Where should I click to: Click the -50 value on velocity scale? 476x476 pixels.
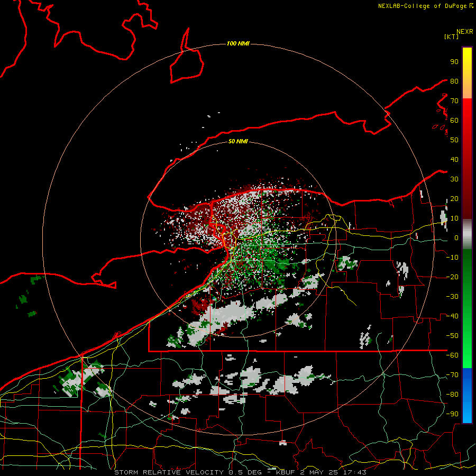click(452, 335)
